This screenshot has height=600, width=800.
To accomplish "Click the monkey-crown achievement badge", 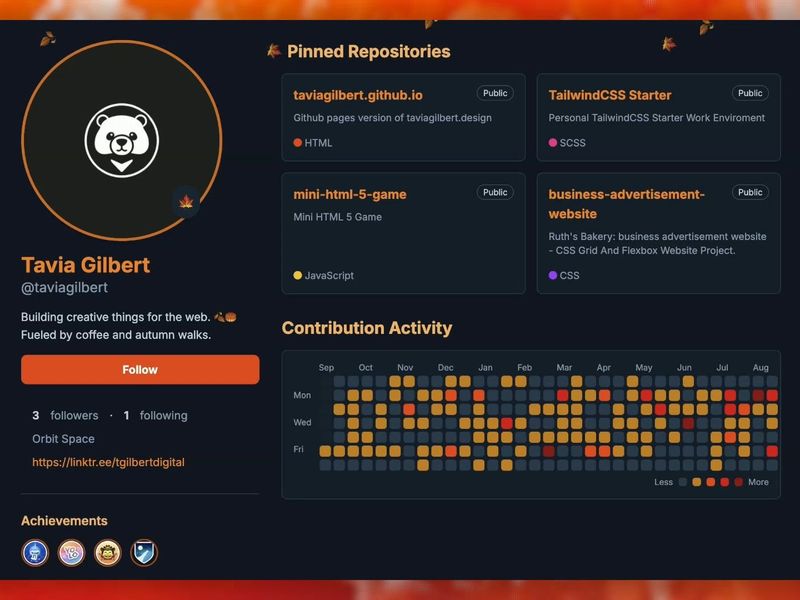I will (x=105, y=553).
